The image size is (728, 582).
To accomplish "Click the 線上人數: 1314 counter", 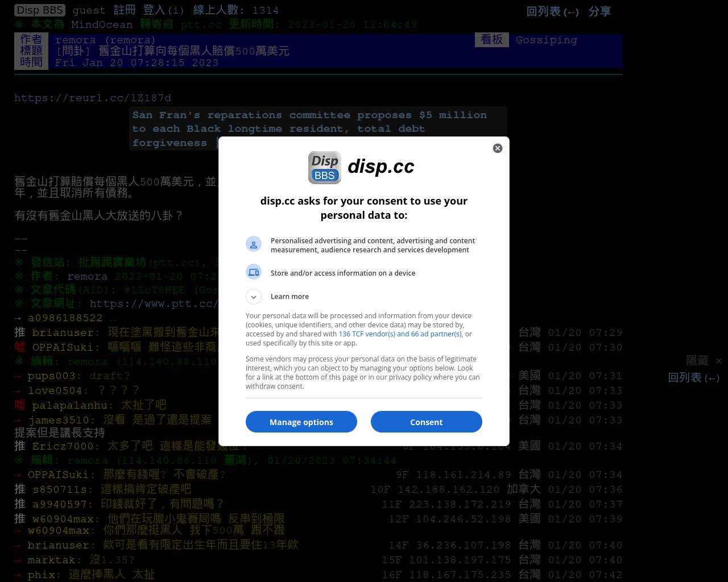I will click(x=236, y=10).
